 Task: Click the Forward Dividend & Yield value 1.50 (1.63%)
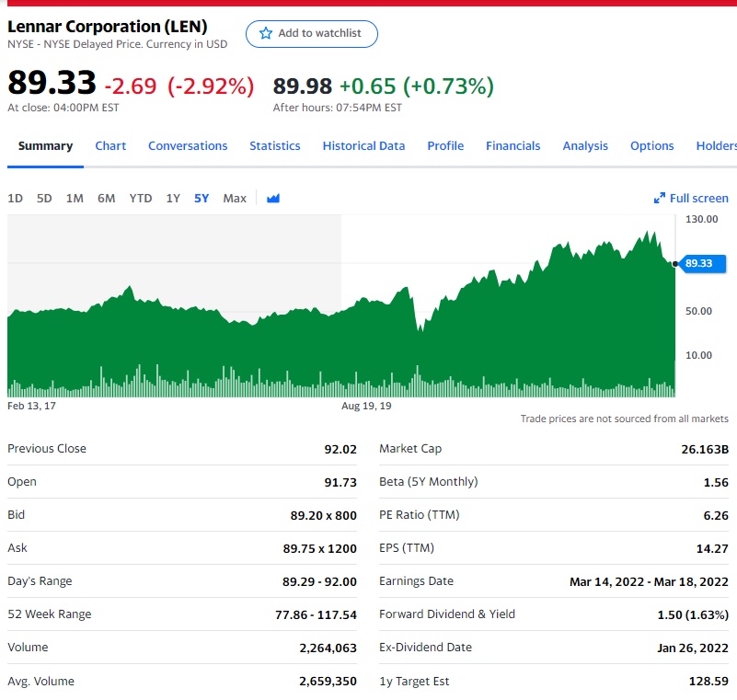point(693,615)
